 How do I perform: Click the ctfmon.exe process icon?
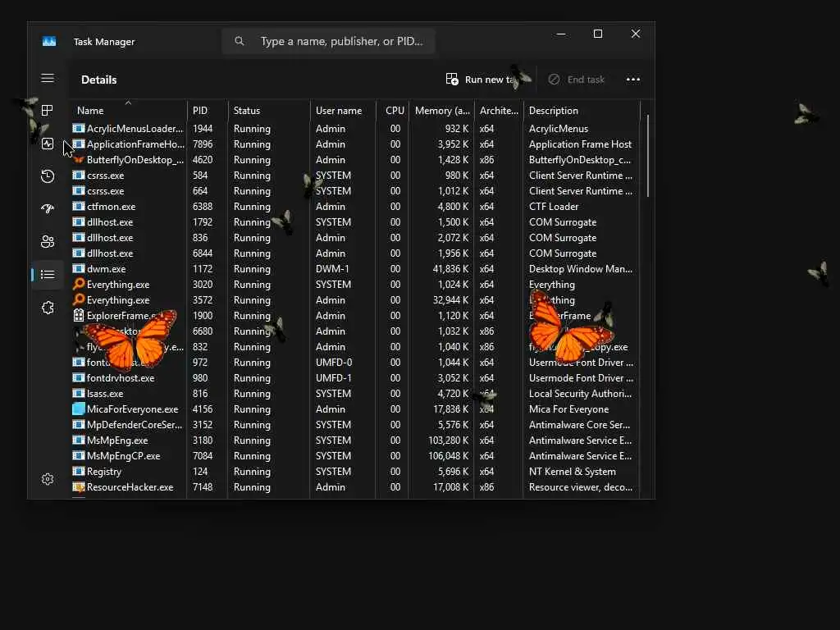click(79, 206)
